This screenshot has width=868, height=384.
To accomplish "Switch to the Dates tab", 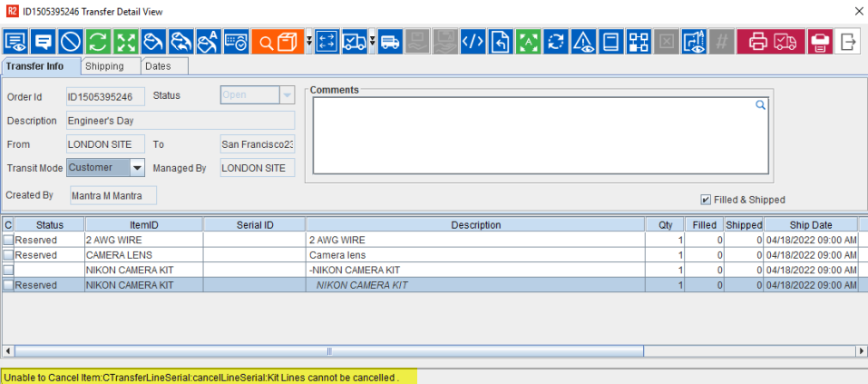I will click(163, 65).
